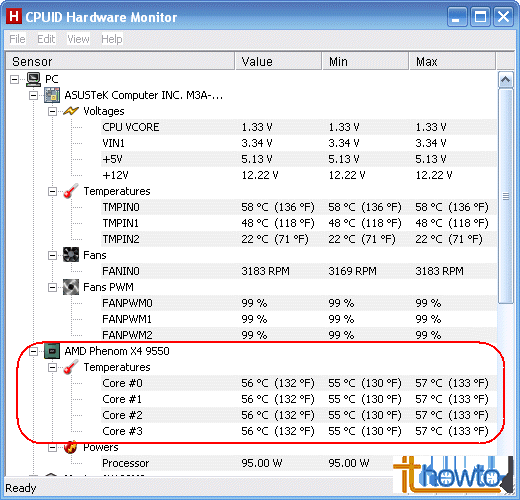
Task: Collapse the CPU core Temperatures group
Action: [52, 367]
